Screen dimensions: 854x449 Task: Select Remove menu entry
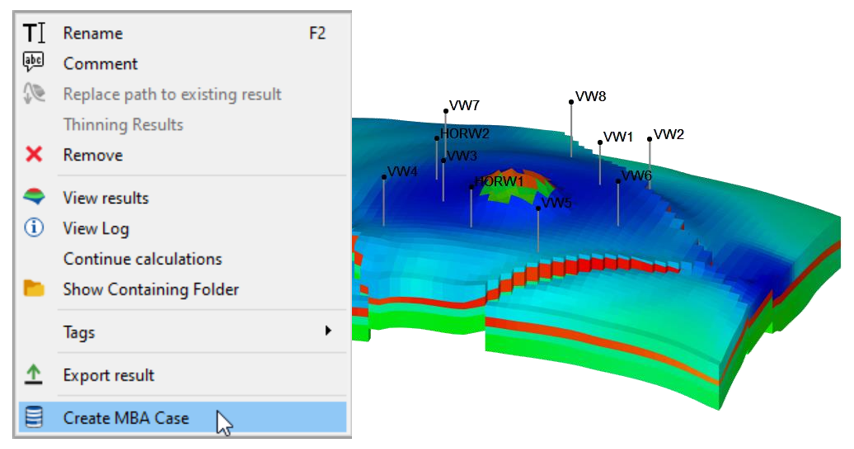tap(182, 155)
